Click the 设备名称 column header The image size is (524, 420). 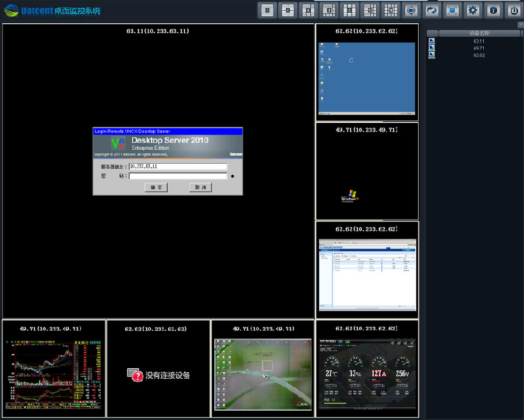tap(479, 33)
